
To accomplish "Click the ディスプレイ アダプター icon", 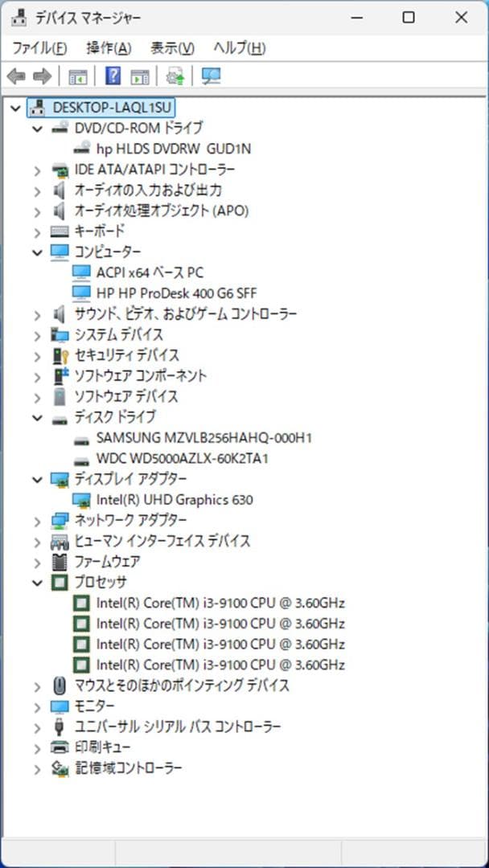I will tap(60, 479).
